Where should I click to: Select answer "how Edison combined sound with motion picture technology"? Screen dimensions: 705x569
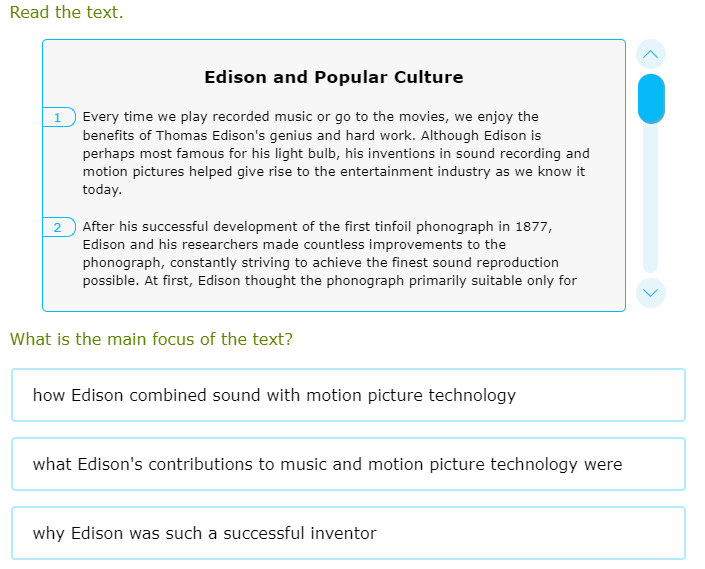click(x=348, y=395)
